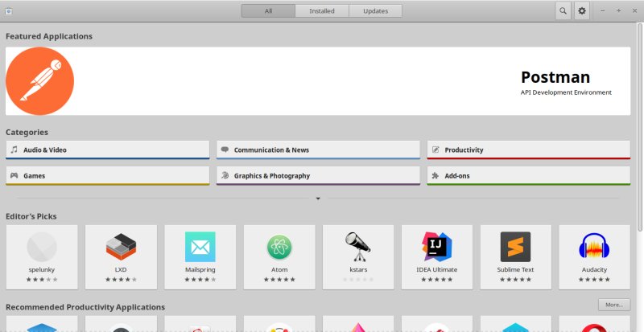Open the Audacity headphones icon

point(594,246)
